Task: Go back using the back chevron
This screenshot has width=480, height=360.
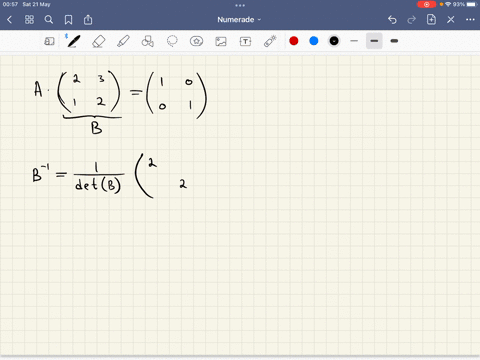Action: click(10, 20)
